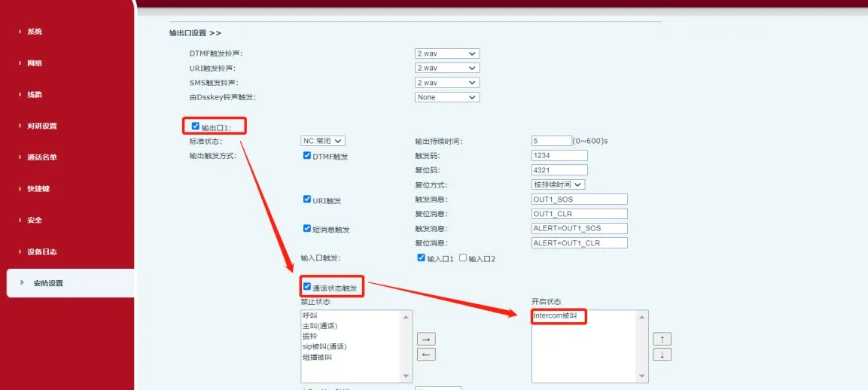Click the left arrow move button
The height and width of the screenshot is (390, 868).
tap(425, 355)
